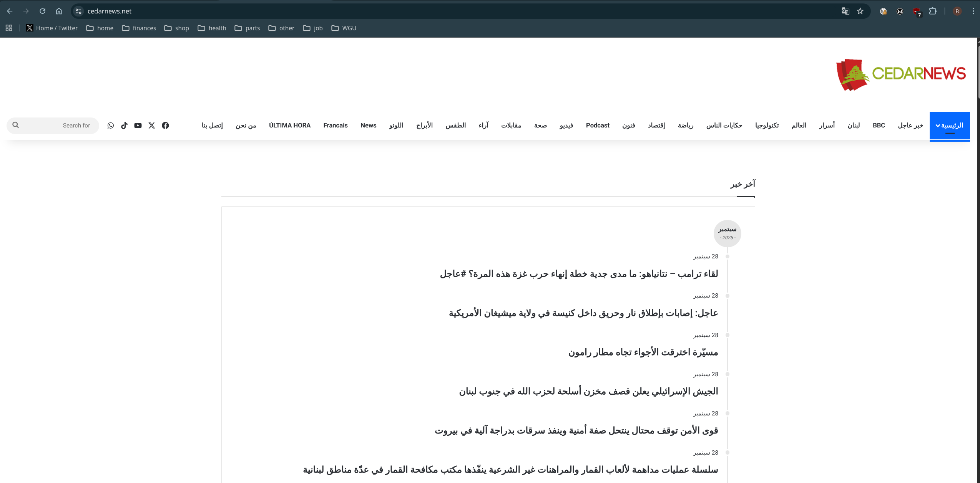The image size is (980, 483).
Task: Click the browser back arrow
Action: 10,11
